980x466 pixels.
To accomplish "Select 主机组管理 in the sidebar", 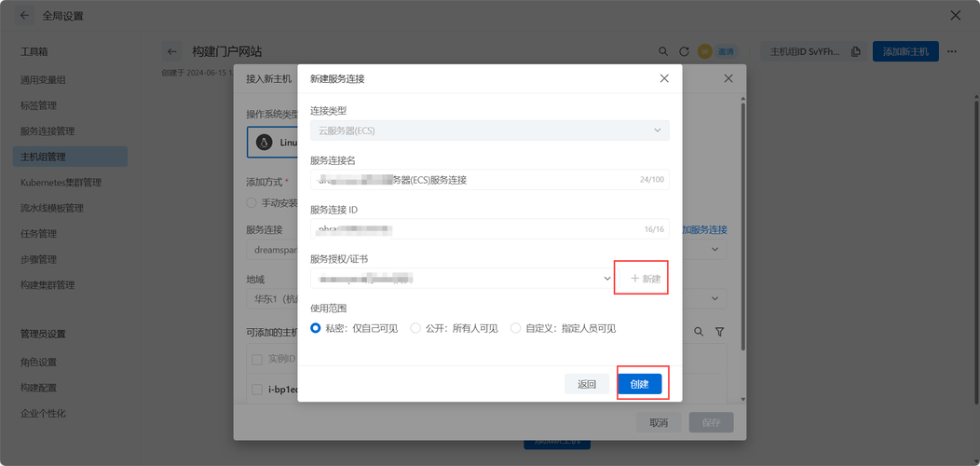I will (x=70, y=157).
